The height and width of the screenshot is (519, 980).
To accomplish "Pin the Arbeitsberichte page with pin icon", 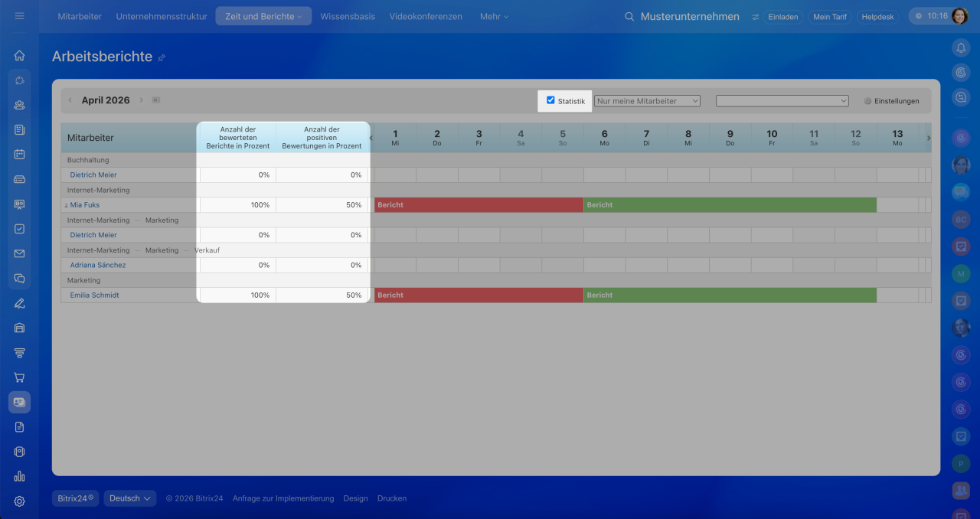I will pos(162,57).
